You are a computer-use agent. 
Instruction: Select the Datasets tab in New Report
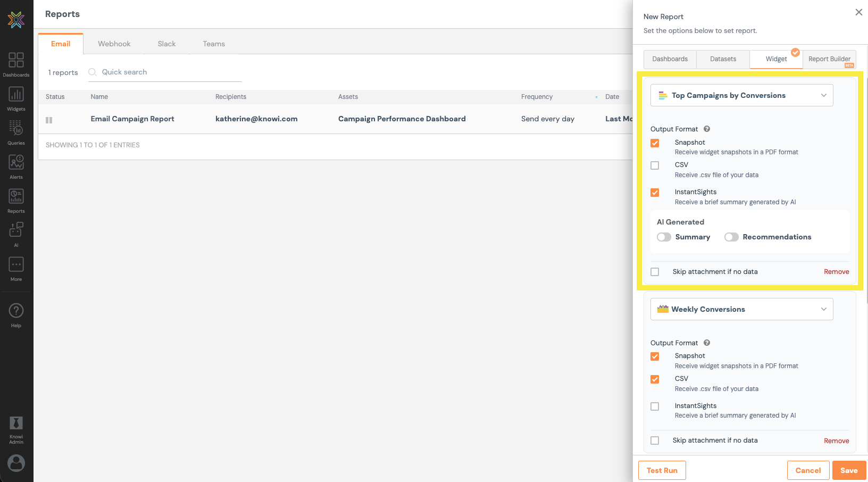click(x=723, y=59)
